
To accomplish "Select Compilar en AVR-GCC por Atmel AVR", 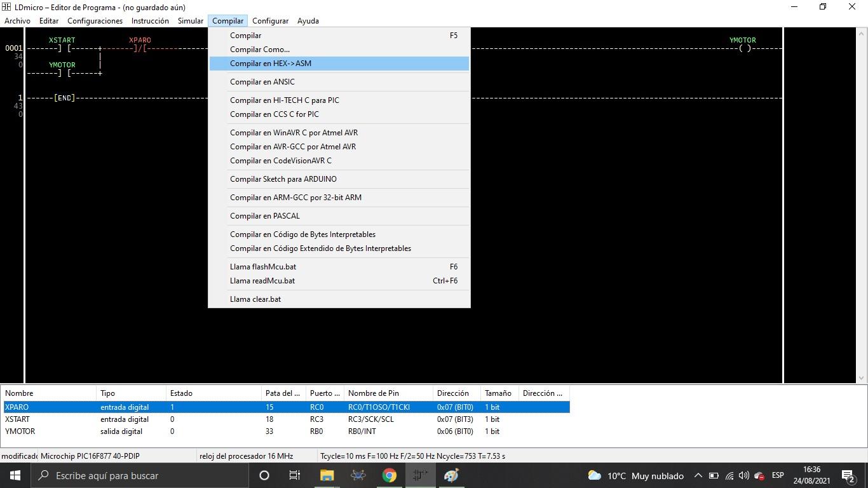I will (x=339, y=147).
